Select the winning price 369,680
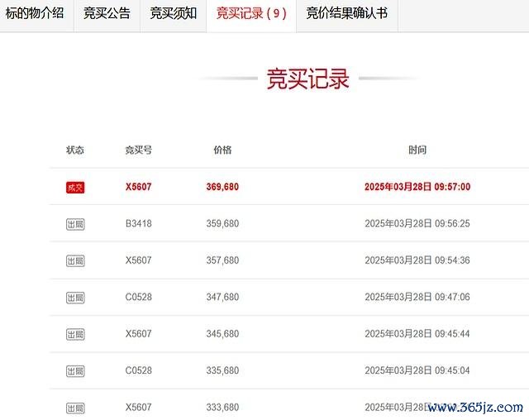 coord(222,187)
